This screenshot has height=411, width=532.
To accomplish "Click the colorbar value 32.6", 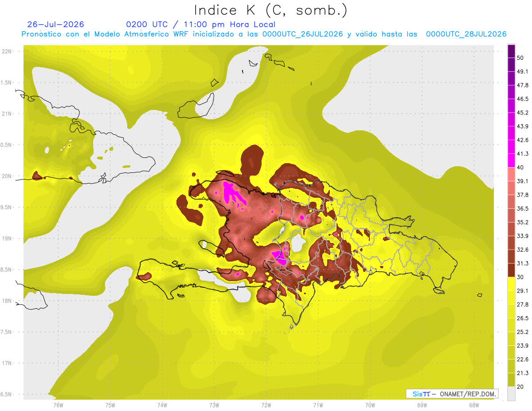I will (x=523, y=250).
